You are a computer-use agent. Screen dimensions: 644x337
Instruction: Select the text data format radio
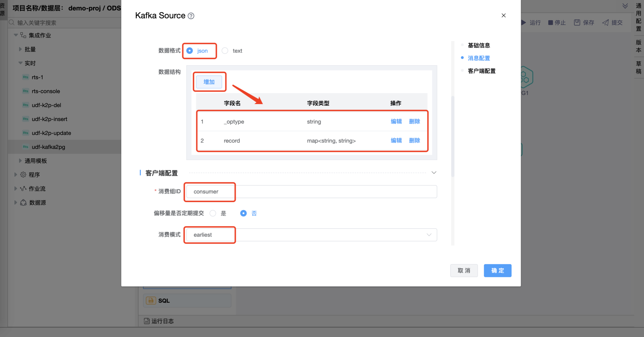pyautogui.click(x=225, y=51)
